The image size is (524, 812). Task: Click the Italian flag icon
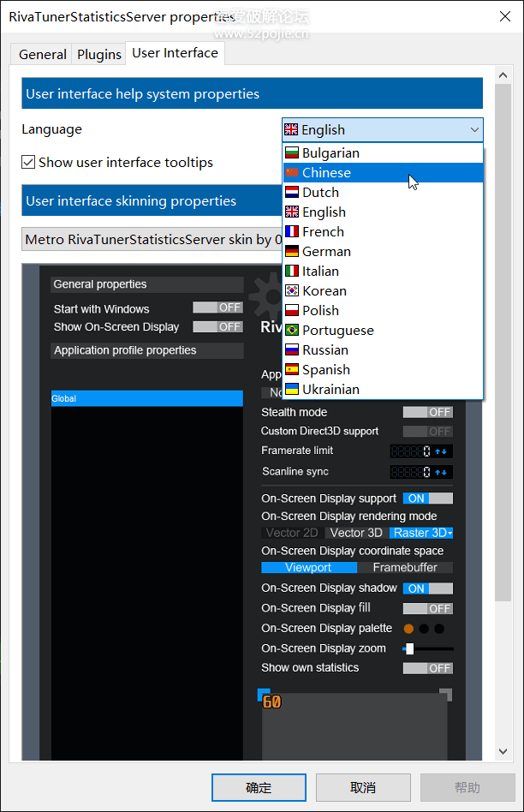tap(292, 271)
